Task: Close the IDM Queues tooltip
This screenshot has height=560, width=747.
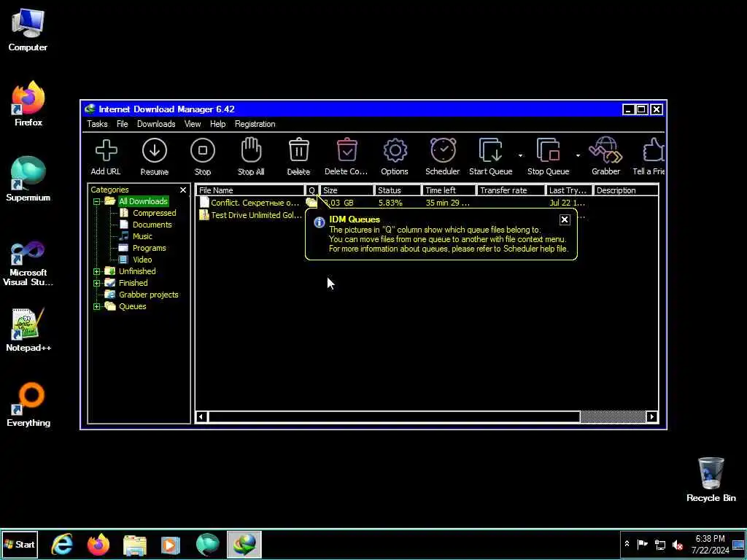Action: tap(565, 219)
